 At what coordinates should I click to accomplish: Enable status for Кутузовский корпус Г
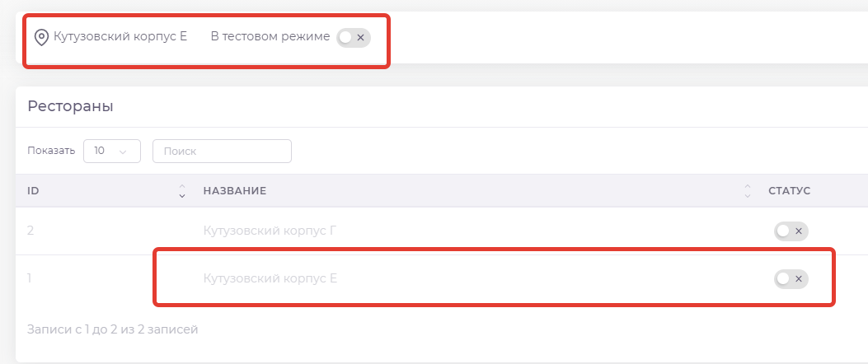[x=791, y=231]
